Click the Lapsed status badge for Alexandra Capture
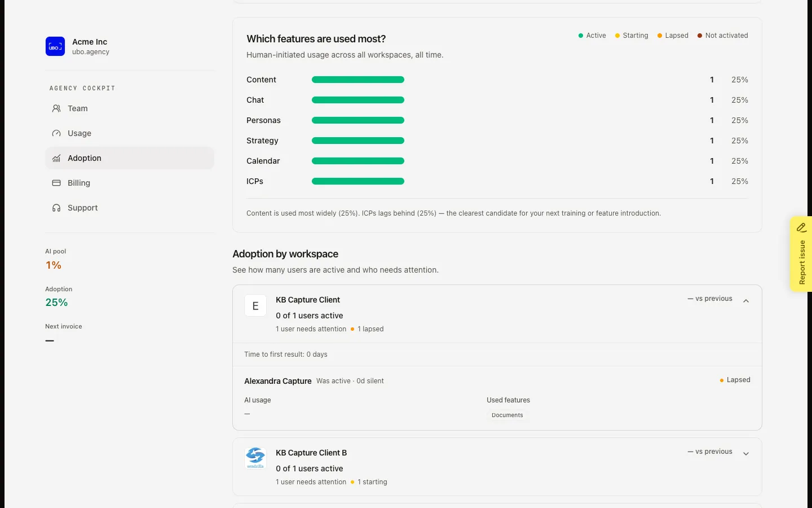 735,380
